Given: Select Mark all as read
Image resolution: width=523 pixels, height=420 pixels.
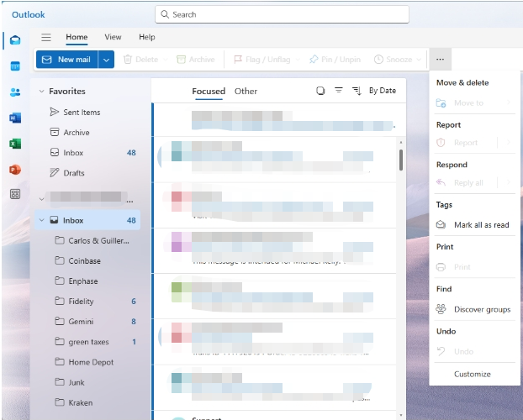Looking at the screenshot, I should point(474,224).
